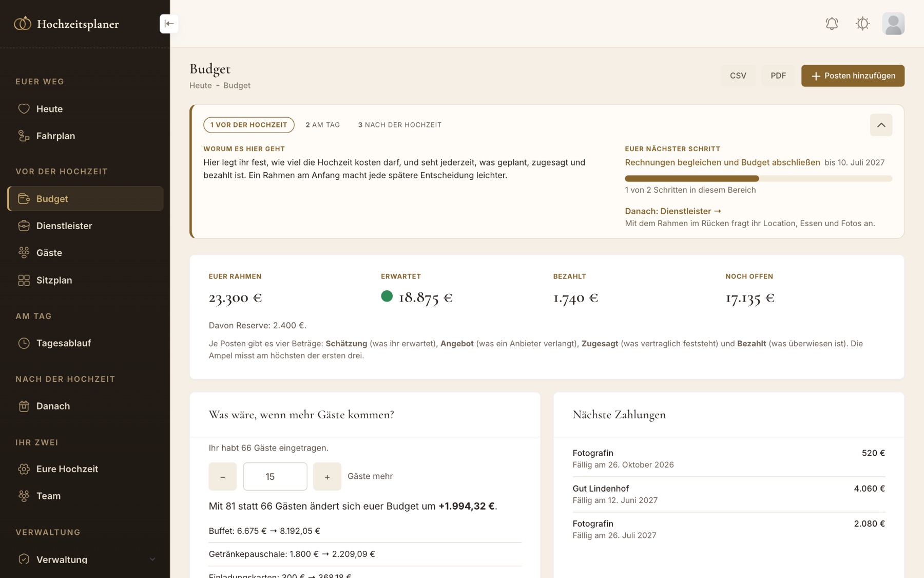Click the guest count input field
This screenshot has width=924, height=578.
point(275,476)
